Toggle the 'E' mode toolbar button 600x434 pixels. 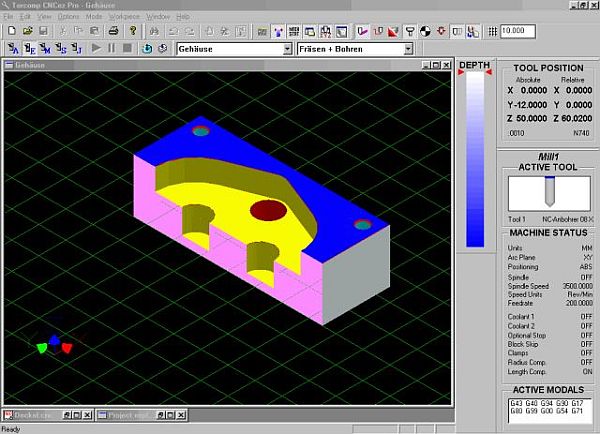(x=30, y=48)
